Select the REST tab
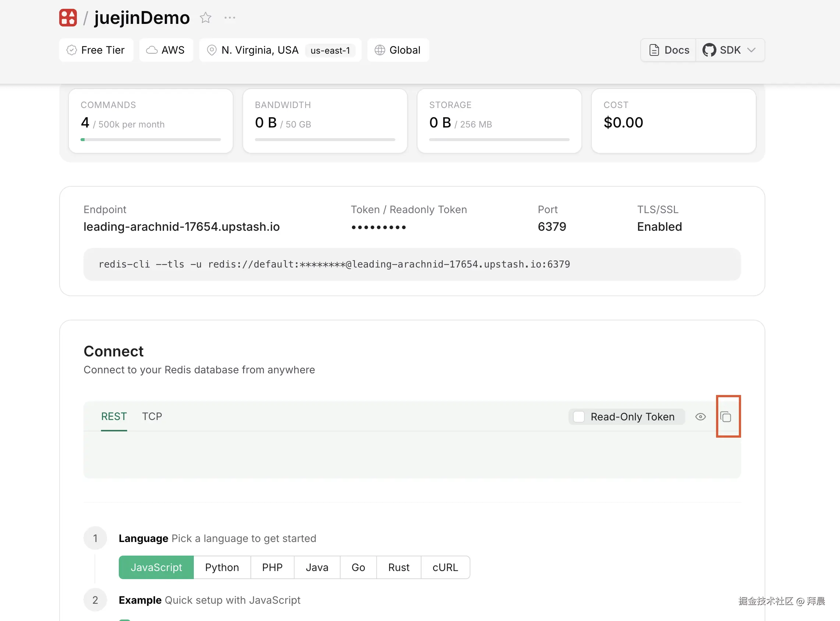 coord(114,416)
